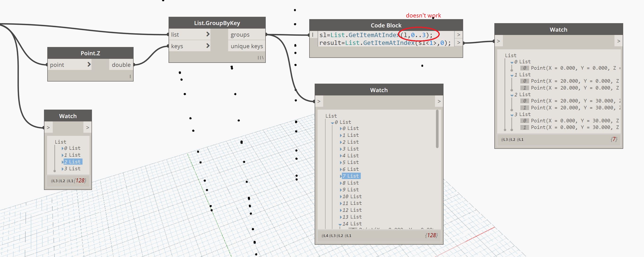Open the point port chevron on Point.Z
644x257 pixels.
[x=89, y=64]
